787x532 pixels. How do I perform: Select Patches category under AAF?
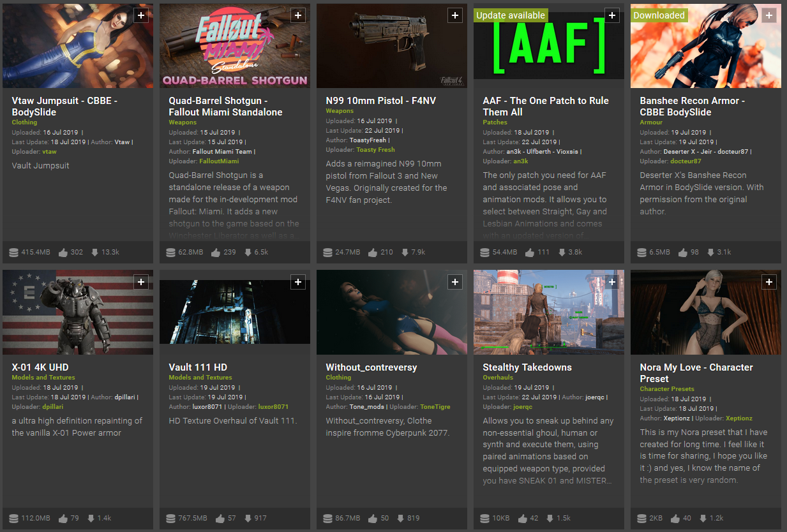point(495,122)
